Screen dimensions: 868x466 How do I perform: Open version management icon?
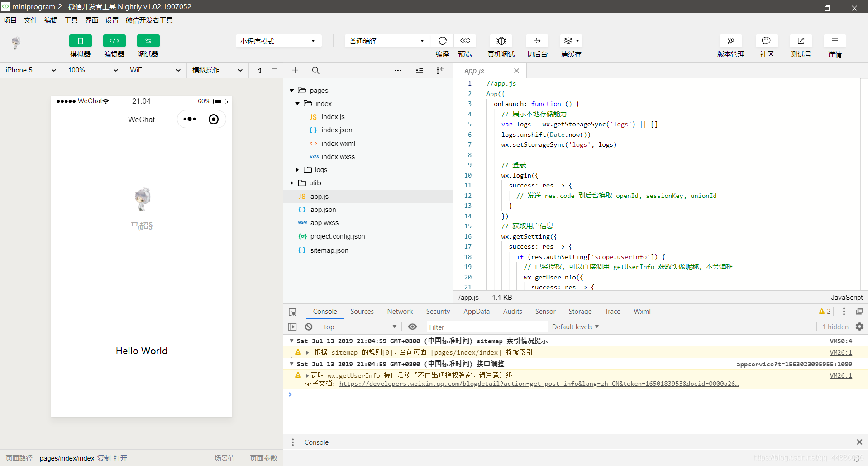pos(731,41)
